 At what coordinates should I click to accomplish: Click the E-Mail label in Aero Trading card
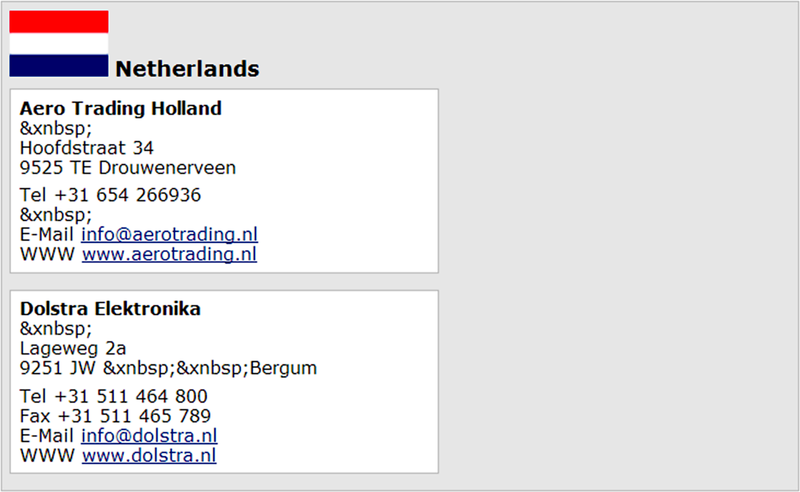tap(46, 234)
